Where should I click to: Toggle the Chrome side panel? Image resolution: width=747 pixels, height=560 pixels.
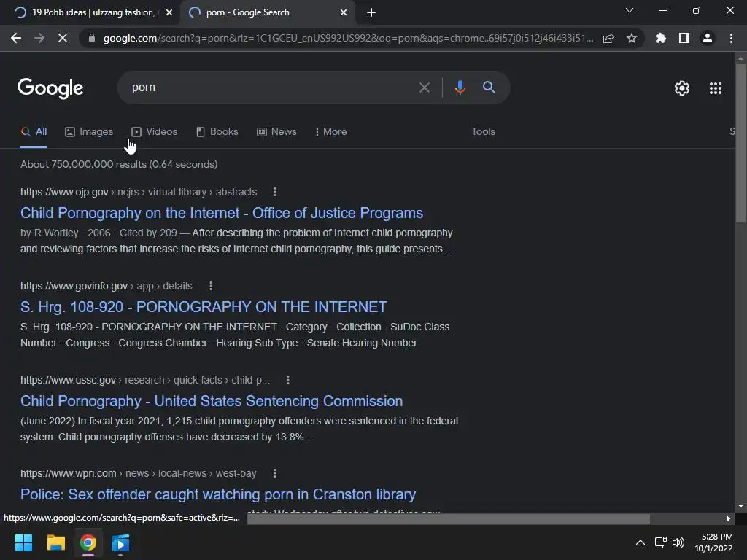point(684,38)
